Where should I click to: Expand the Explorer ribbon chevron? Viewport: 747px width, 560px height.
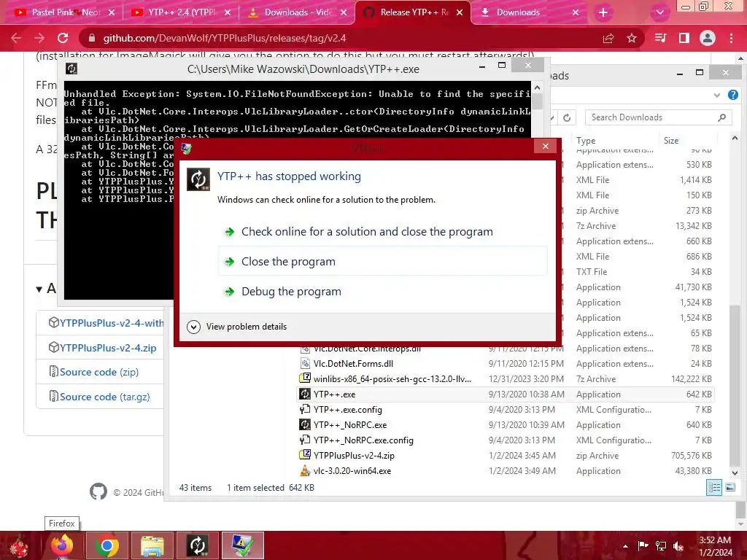tap(717, 96)
